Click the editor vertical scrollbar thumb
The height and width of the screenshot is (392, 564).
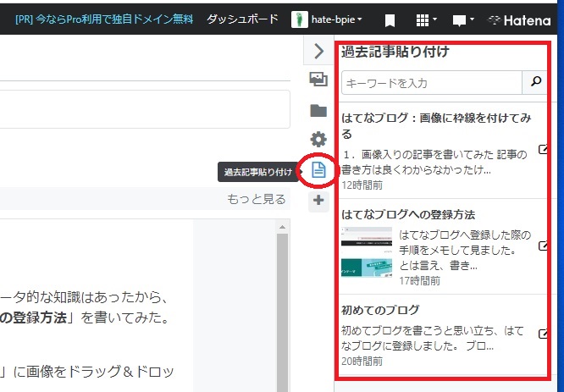(x=282, y=312)
